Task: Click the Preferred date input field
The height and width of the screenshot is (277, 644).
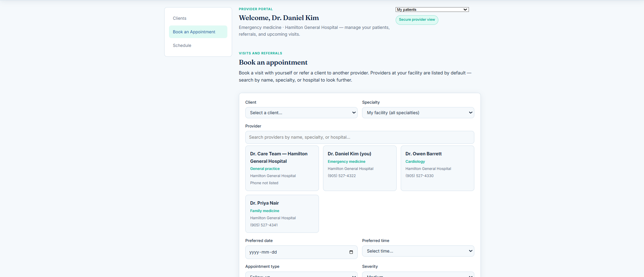Action: click(x=301, y=252)
